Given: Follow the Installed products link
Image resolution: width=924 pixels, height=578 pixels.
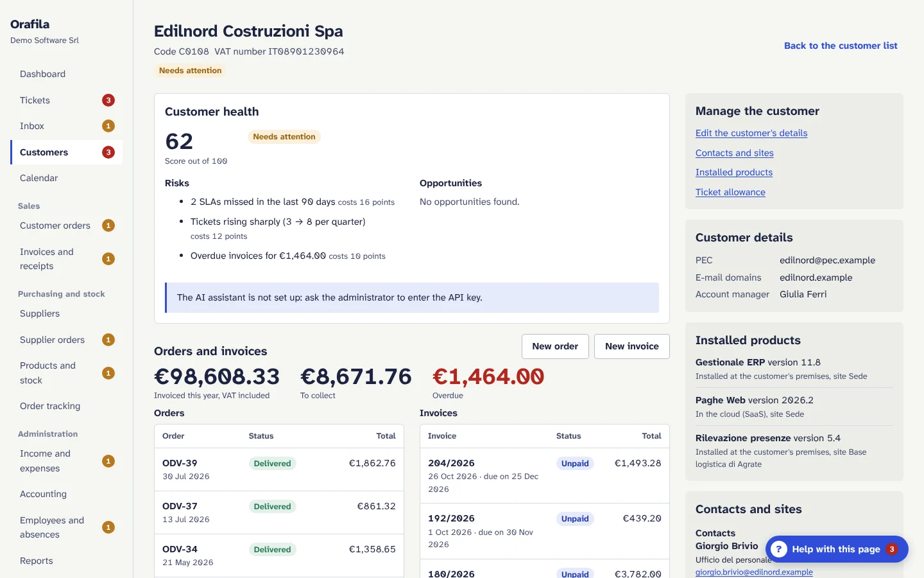Looking at the screenshot, I should [734, 172].
